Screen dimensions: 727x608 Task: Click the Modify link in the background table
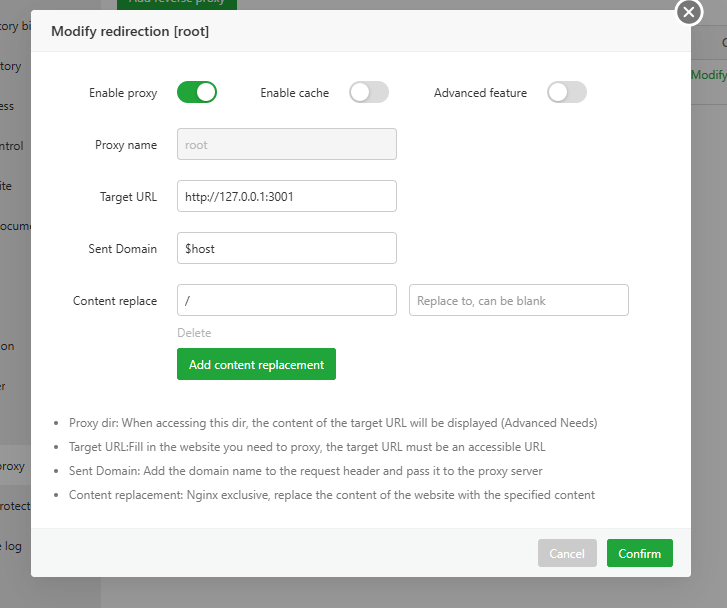(709, 75)
